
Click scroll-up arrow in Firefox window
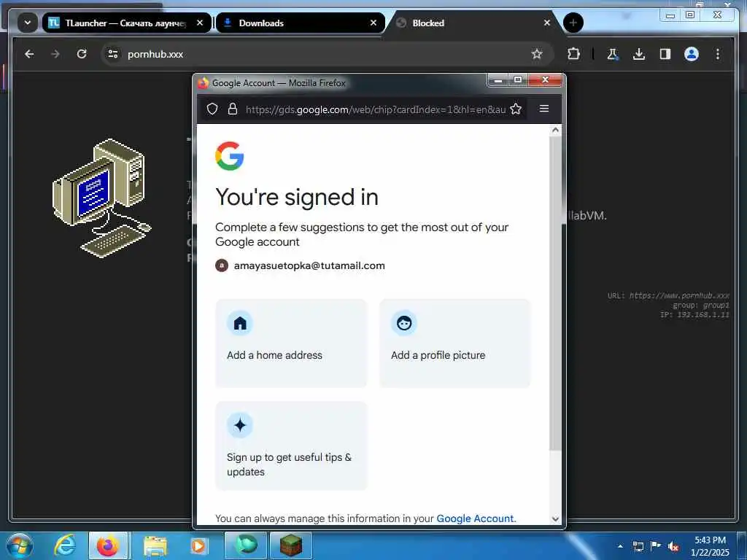point(555,130)
